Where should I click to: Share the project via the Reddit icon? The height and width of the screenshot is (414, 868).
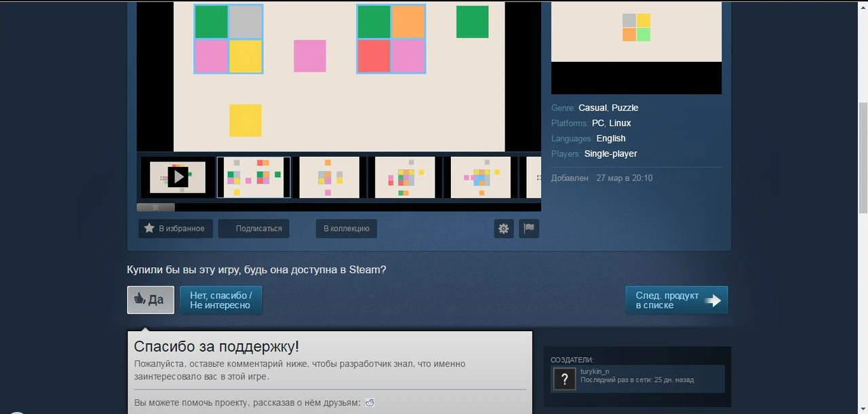click(370, 402)
